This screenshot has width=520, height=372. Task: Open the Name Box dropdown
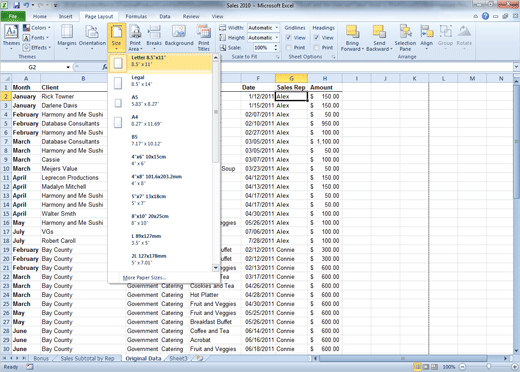coord(68,67)
